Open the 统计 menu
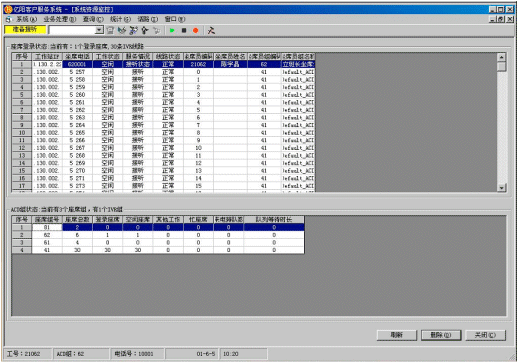This screenshot has width=517, height=362. click(120, 19)
